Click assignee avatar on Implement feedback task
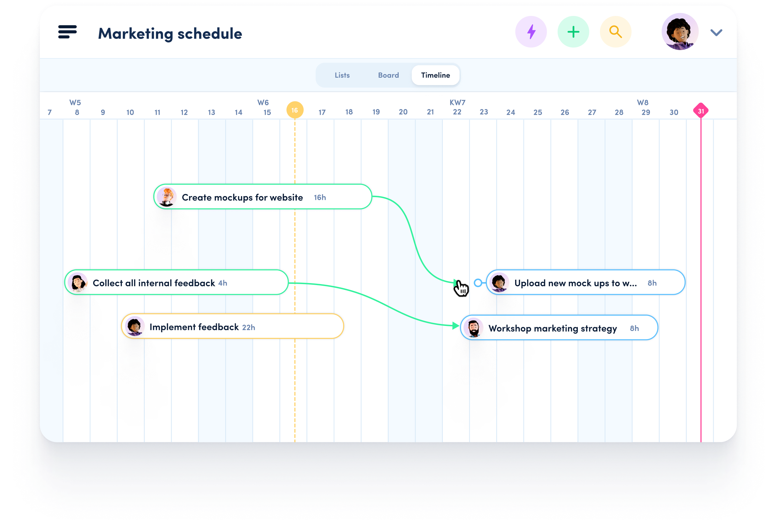Image resolution: width=777 pixels, height=532 pixels. click(135, 326)
